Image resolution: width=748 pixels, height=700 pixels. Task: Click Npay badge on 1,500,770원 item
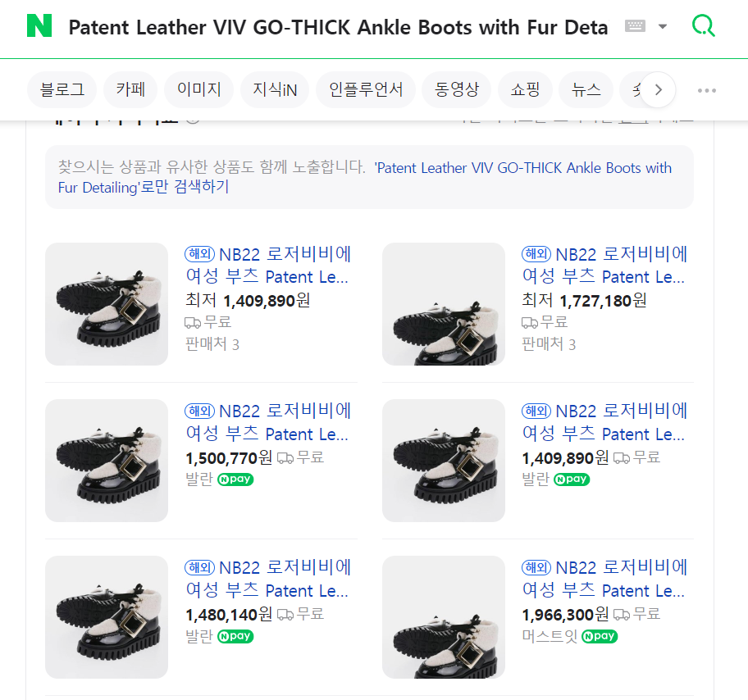click(235, 480)
